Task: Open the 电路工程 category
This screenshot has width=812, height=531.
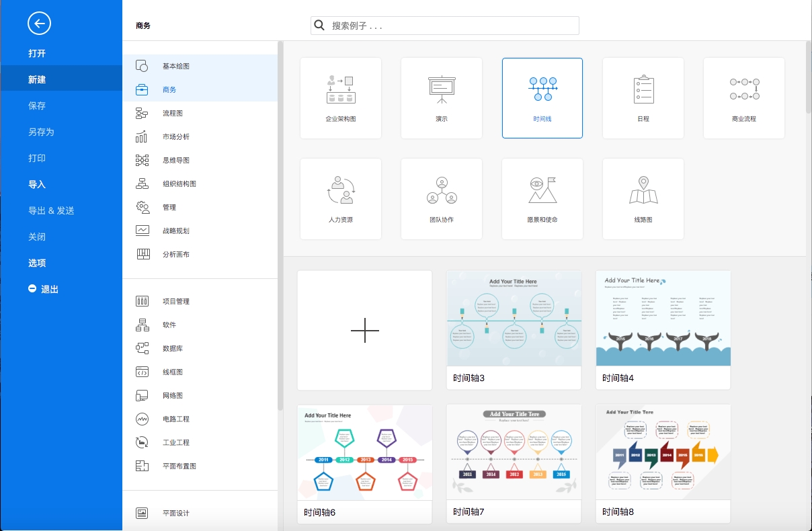Action: 175,419
